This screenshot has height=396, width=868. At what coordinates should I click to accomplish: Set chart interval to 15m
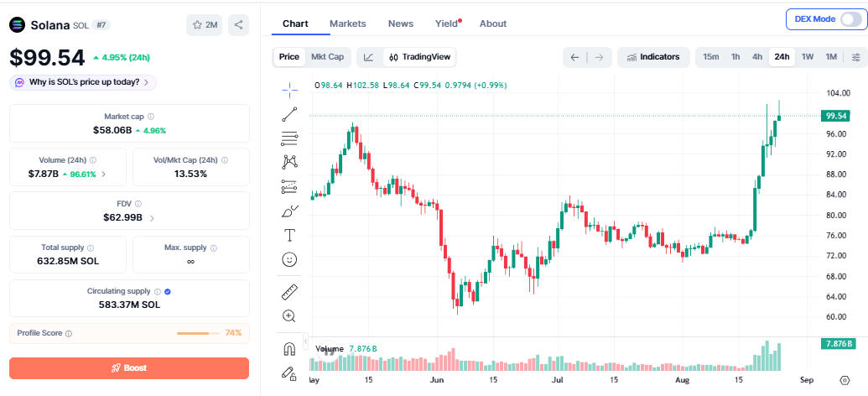point(711,57)
